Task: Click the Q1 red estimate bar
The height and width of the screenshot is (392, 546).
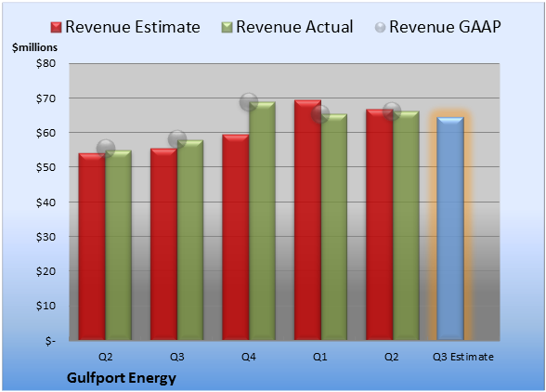Action: pyautogui.click(x=307, y=220)
